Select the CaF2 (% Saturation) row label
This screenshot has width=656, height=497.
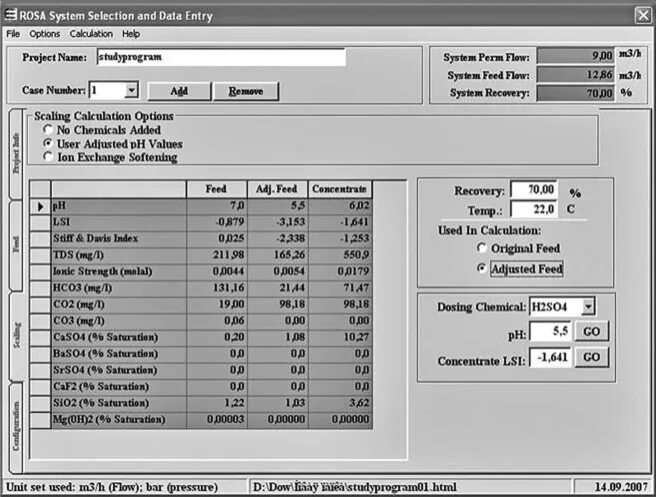click(x=119, y=387)
